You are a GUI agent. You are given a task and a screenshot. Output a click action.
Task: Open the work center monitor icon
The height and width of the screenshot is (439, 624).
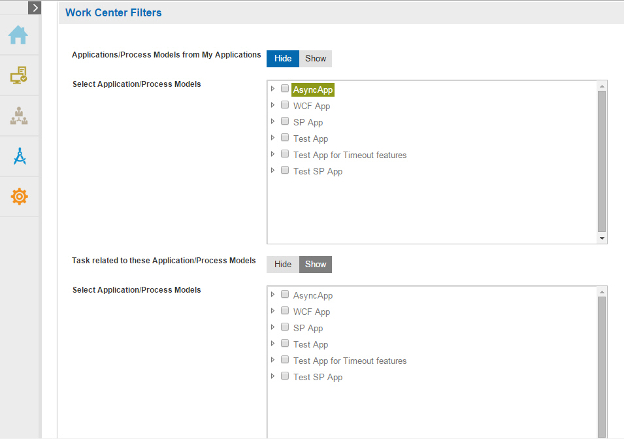point(19,75)
